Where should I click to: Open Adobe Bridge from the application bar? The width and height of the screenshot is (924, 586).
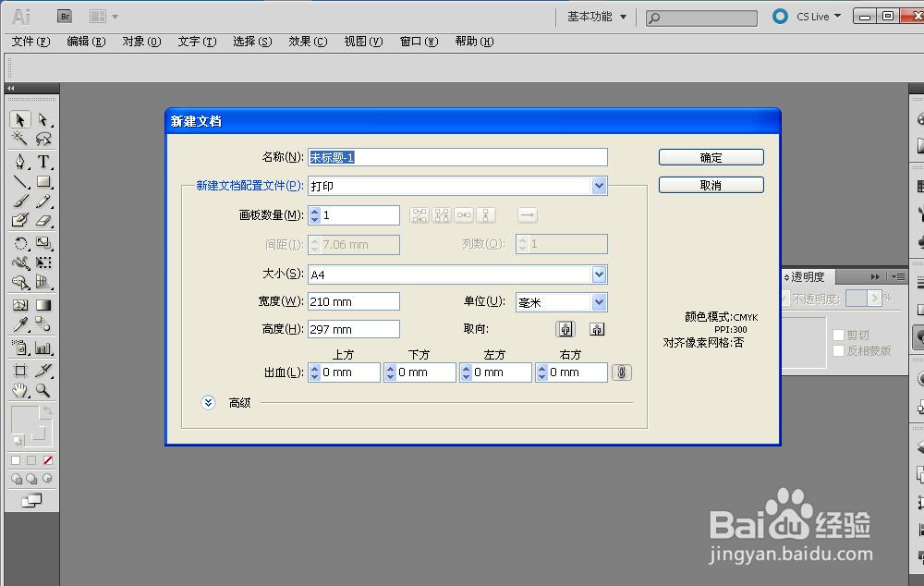coord(65,16)
